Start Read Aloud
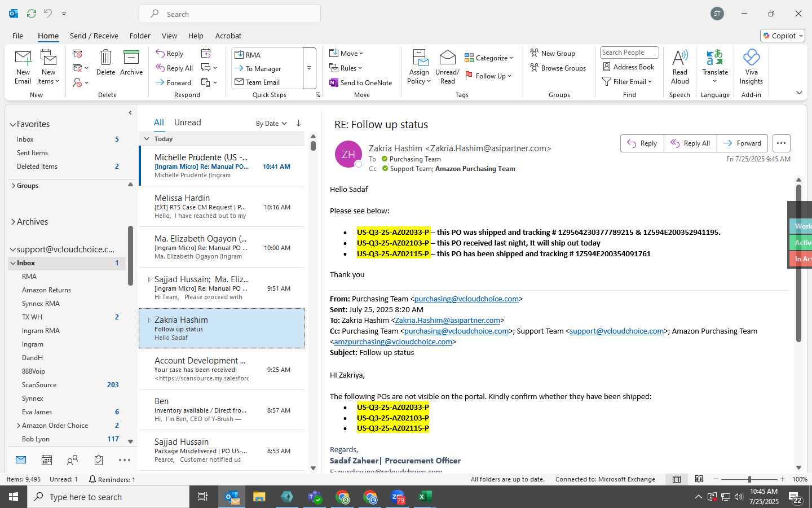812x508 pixels. pyautogui.click(x=680, y=67)
